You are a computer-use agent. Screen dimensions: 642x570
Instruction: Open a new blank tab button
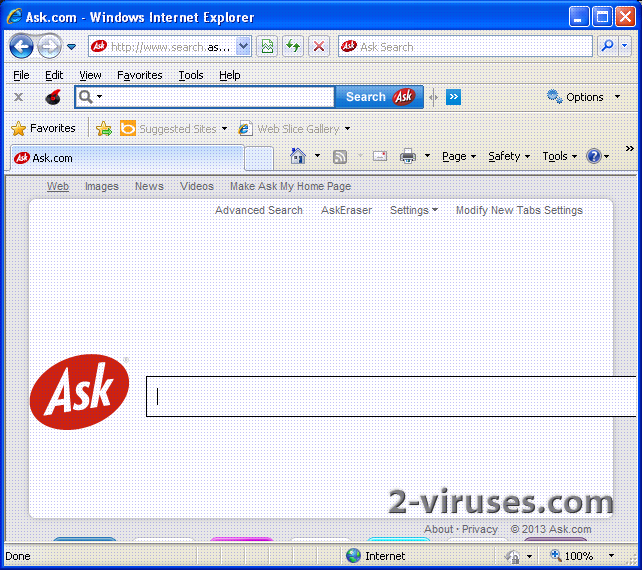click(x=259, y=158)
